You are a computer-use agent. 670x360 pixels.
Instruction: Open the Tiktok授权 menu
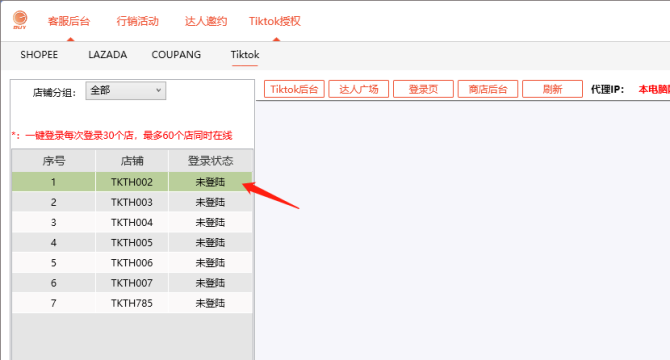pyautogui.click(x=275, y=21)
